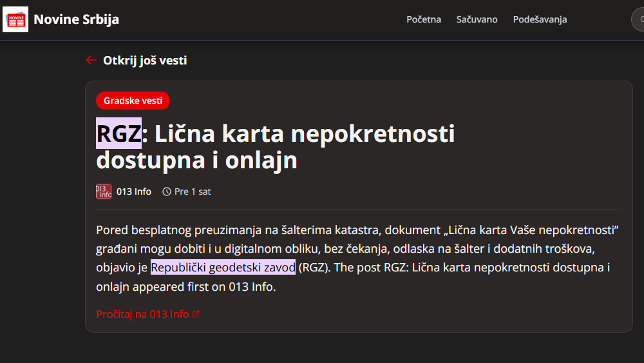Click the red back arrow icon
The height and width of the screenshot is (363, 644).
[91, 61]
